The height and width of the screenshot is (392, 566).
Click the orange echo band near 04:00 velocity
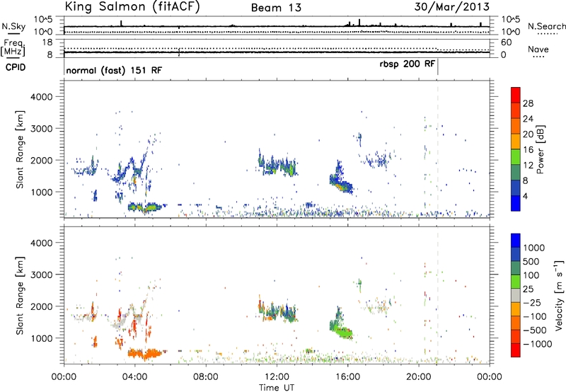[146, 353]
